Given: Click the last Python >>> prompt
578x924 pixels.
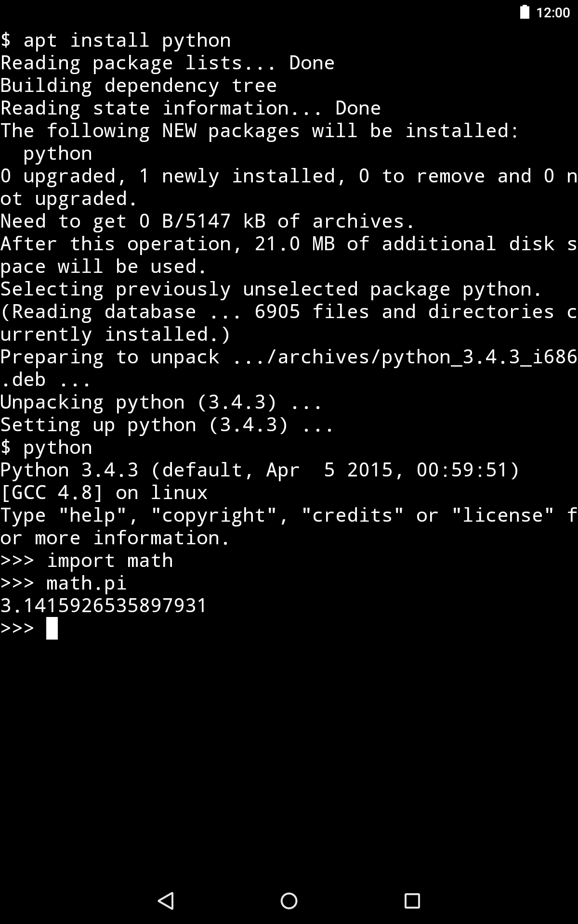Looking at the screenshot, I should point(17,628).
